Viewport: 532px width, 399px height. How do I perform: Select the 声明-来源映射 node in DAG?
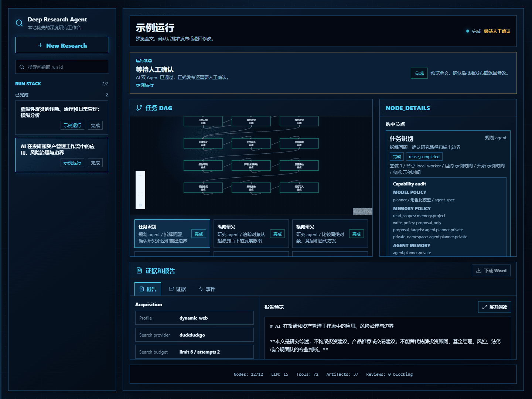[x=251, y=166]
